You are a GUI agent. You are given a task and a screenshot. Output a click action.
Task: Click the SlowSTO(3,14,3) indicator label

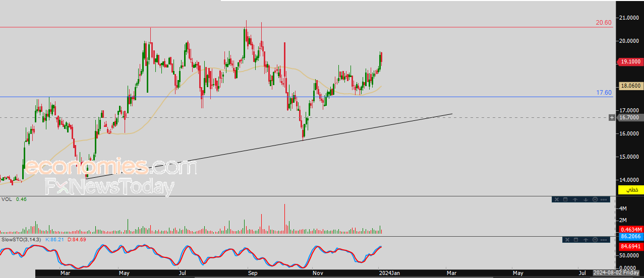[x=22, y=240]
